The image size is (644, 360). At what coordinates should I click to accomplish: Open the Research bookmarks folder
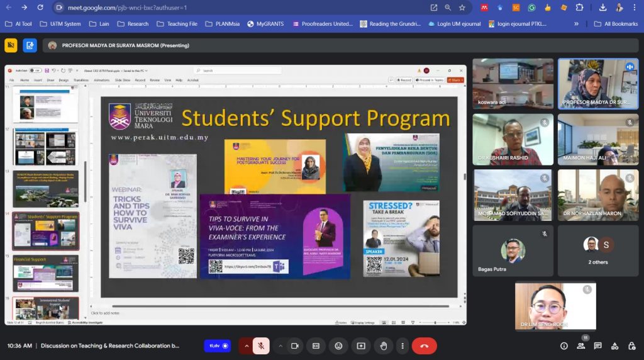[133, 24]
